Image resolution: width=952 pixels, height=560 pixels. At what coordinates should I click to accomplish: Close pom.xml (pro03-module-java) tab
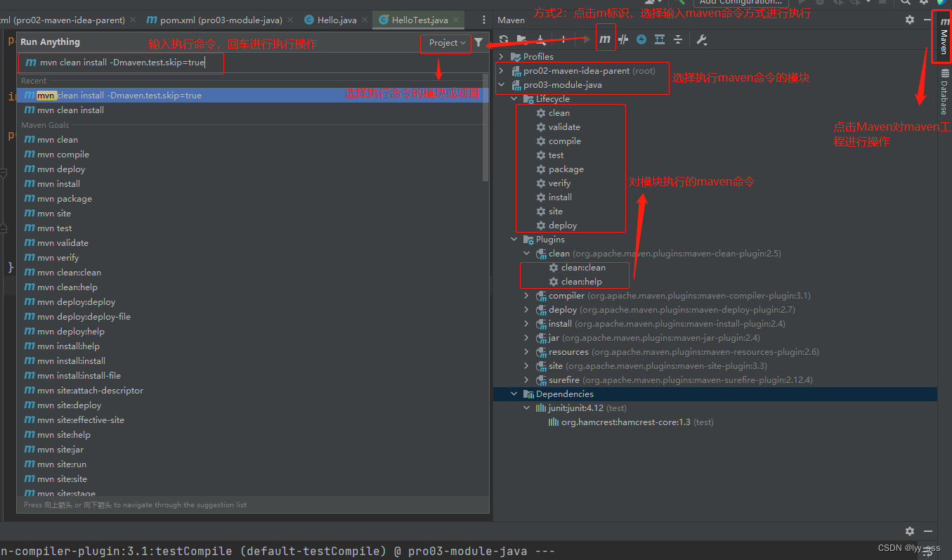290,20
